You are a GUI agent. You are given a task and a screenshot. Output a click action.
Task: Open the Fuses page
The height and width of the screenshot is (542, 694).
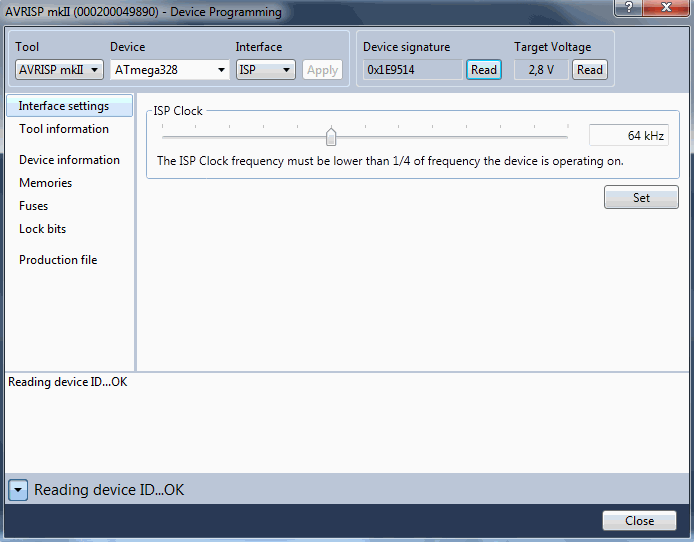(34, 206)
